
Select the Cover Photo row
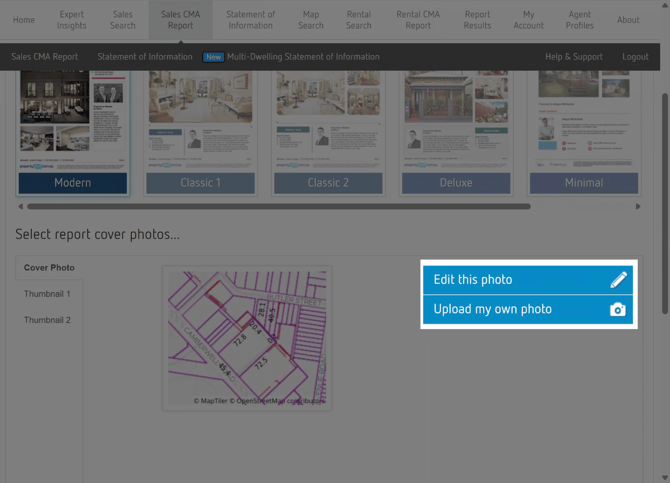click(x=49, y=268)
